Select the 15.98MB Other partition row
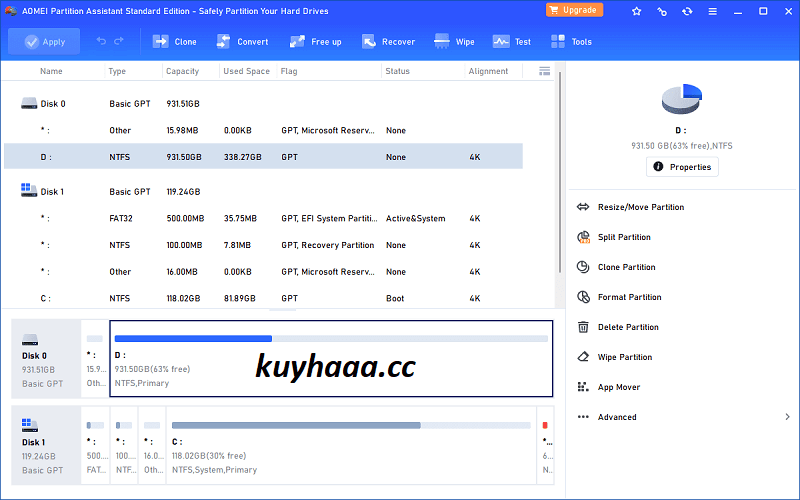 263,130
